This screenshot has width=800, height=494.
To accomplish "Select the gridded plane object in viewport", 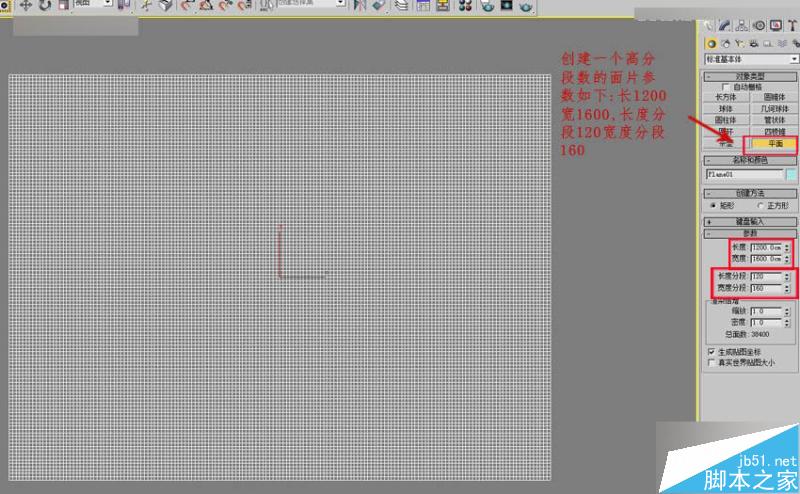I will [x=280, y=277].
